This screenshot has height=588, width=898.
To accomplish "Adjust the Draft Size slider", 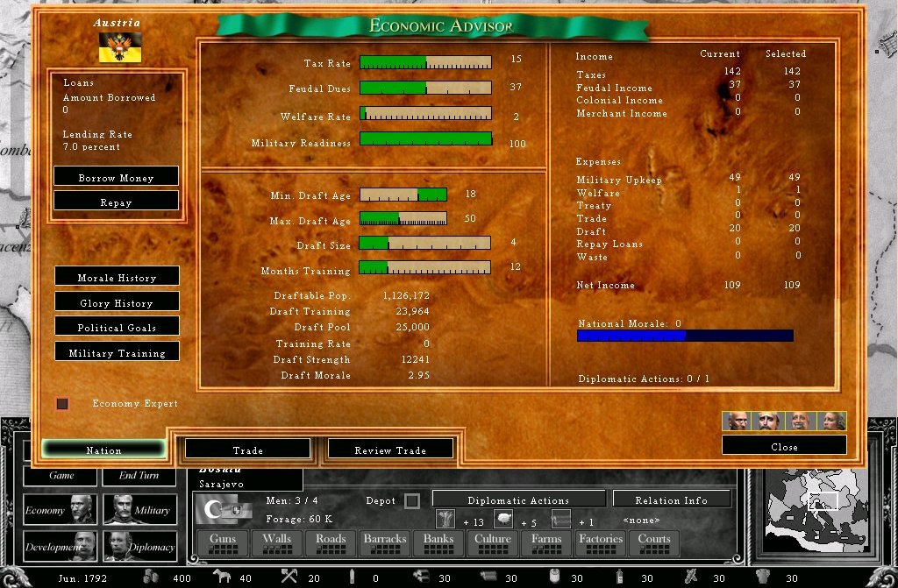I will click(425, 243).
